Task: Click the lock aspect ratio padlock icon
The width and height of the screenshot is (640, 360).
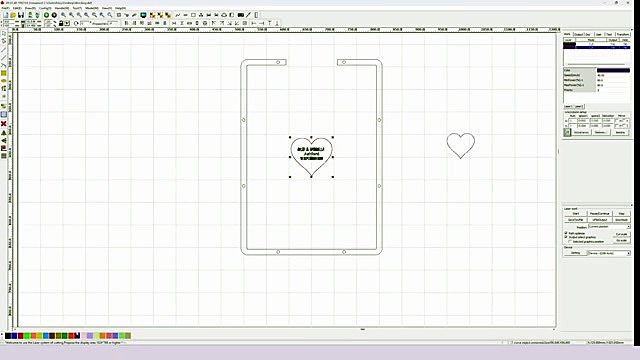Action: (61, 23)
